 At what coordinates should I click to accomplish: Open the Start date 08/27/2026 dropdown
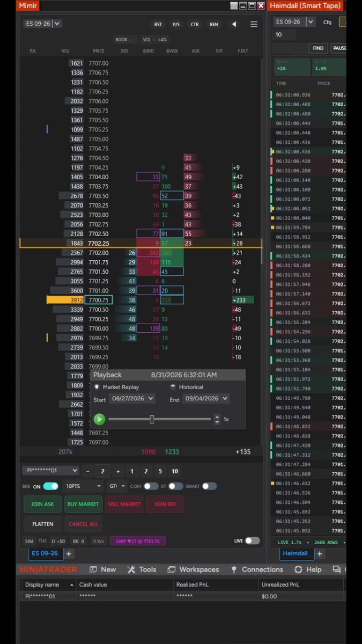point(132,399)
